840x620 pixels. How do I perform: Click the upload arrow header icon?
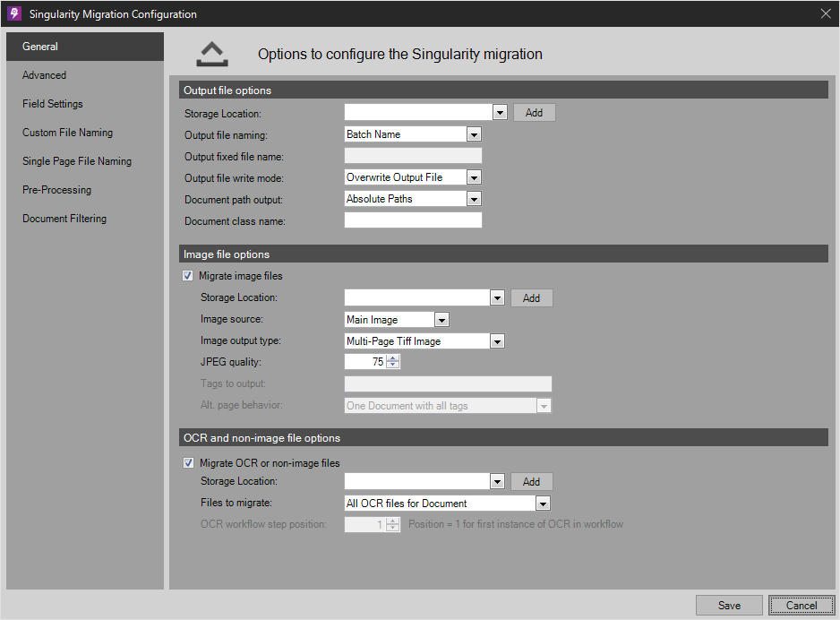pyautogui.click(x=212, y=54)
